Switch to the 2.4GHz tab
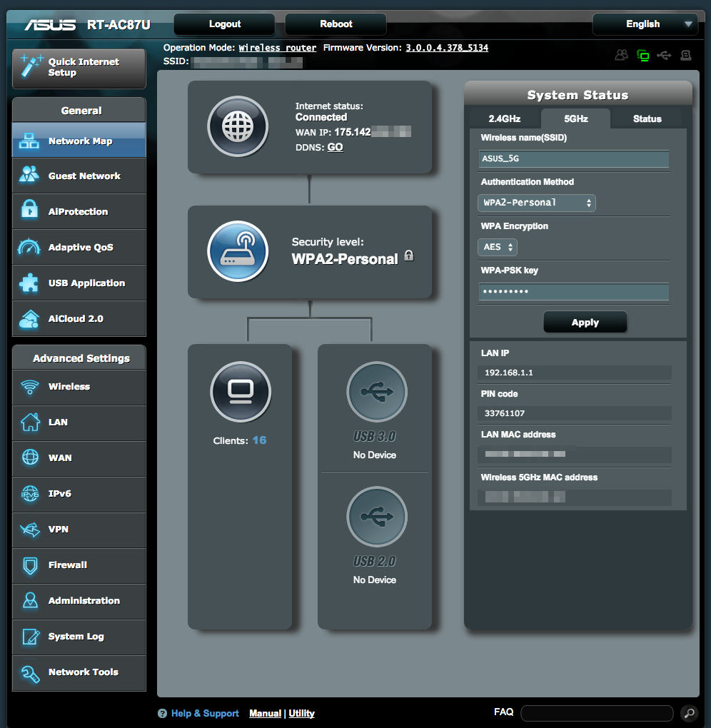Image resolution: width=711 pixels, height=728 pixels. 504,119
